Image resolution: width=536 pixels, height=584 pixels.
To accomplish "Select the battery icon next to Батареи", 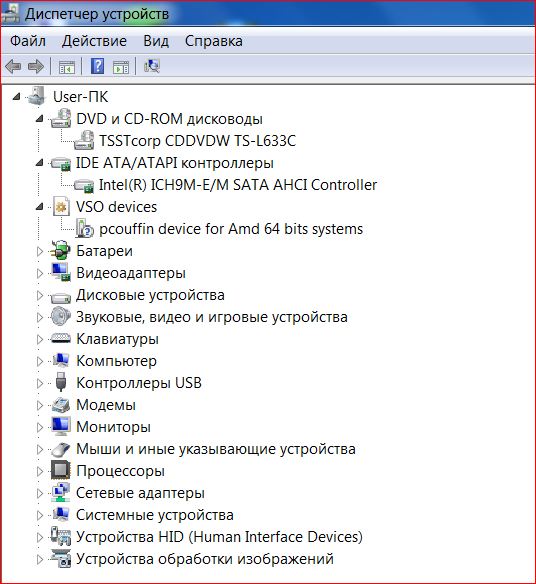I will [60, 251].
